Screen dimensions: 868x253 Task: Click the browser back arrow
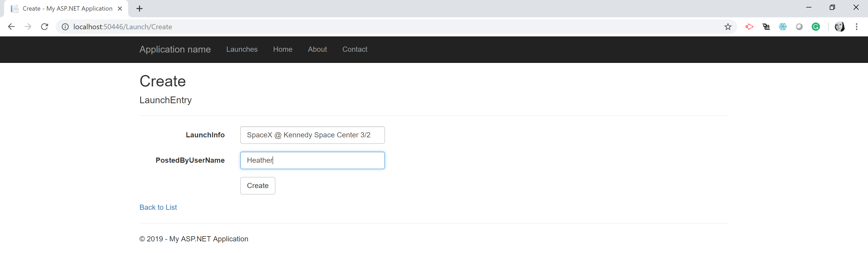(11, 27)
